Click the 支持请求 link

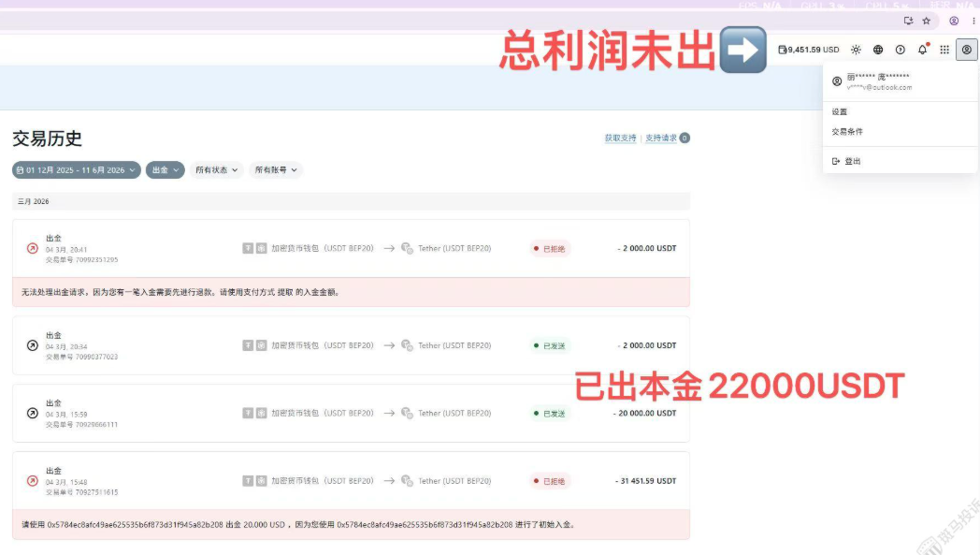tap(660, 139)
